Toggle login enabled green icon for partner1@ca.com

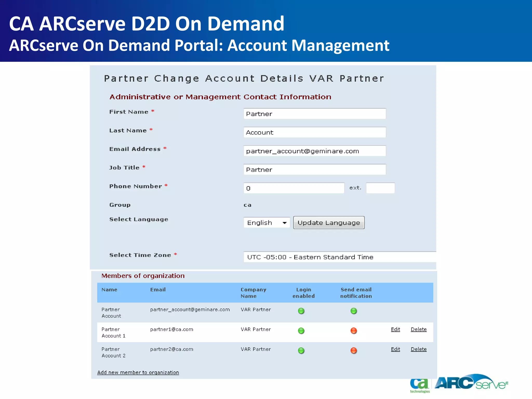click(x=301, y=331)
